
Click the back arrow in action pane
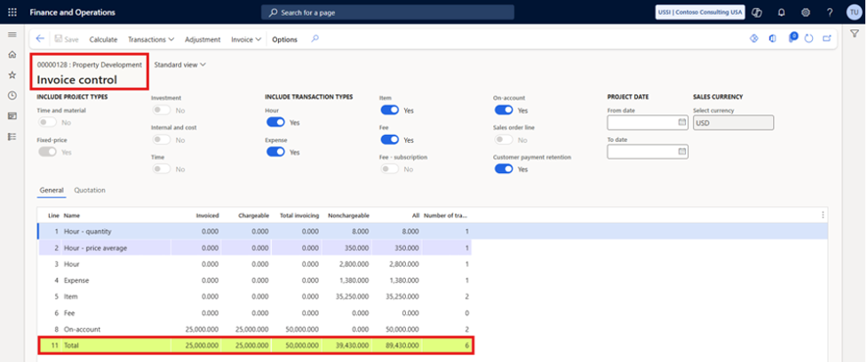40,39
